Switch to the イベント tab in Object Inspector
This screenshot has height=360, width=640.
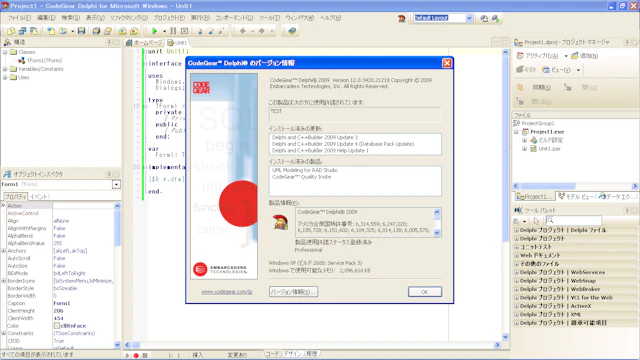pyautogui.click(x=39, y=197)
